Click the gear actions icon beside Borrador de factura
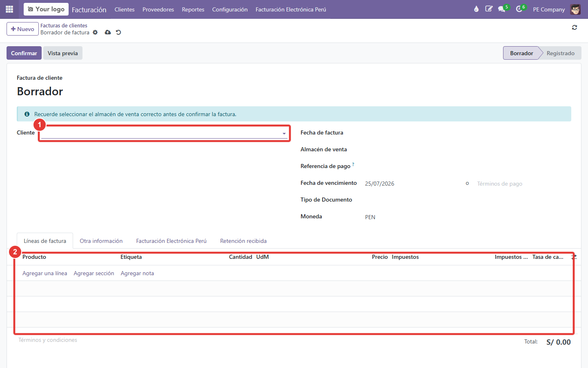 pos(95,32)
